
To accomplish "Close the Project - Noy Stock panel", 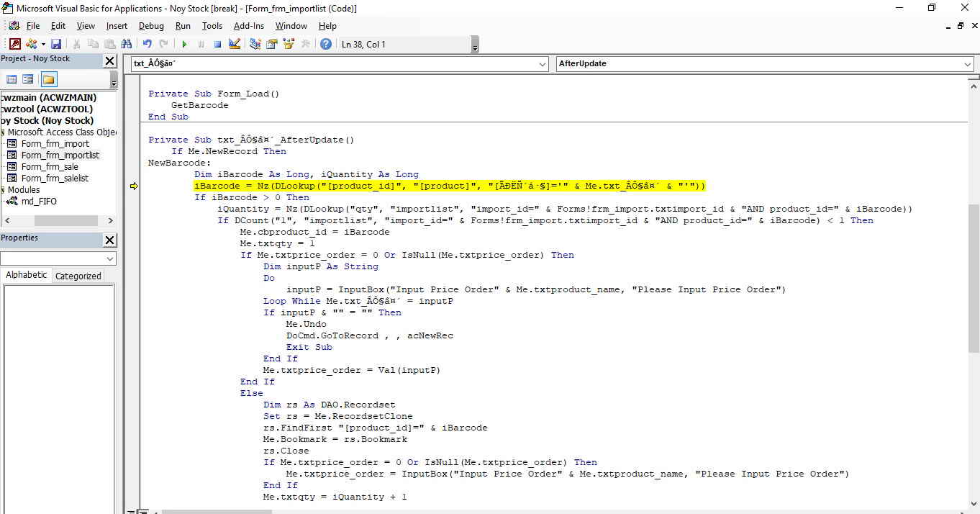I will 109,61.
